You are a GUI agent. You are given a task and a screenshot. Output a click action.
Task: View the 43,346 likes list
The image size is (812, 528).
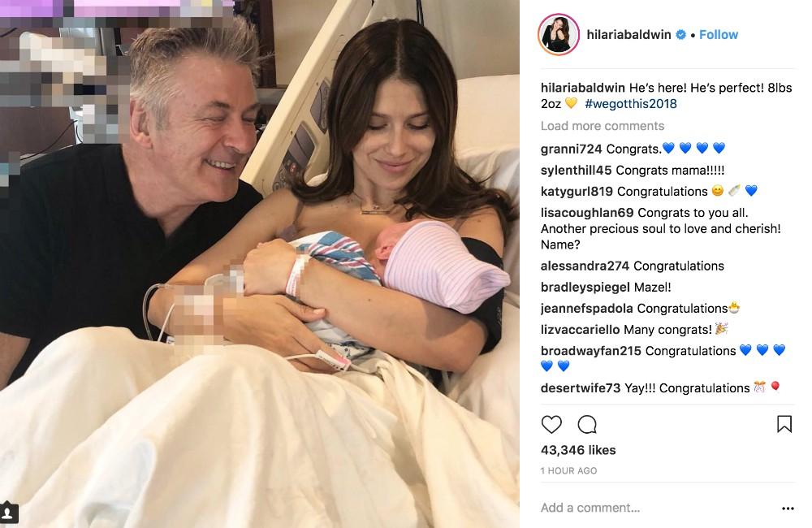tap(578, 450)
